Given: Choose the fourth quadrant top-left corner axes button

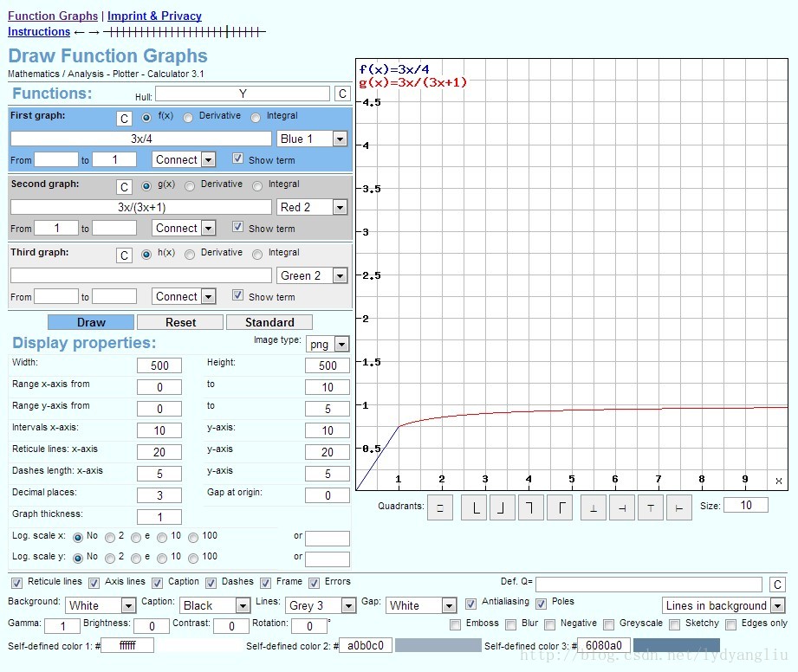Looking at the screenshot, I should tap(560, 507).
